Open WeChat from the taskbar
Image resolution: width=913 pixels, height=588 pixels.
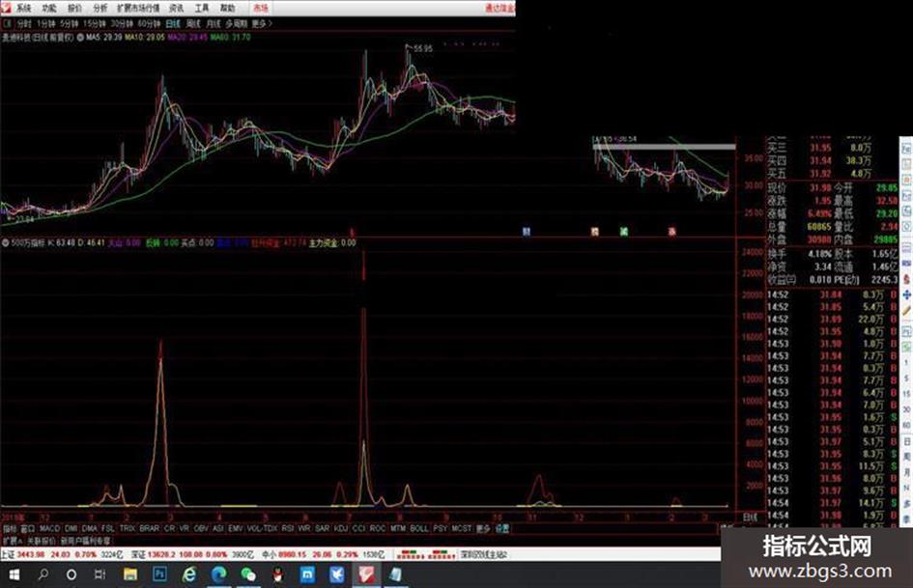tap(248, 575)
